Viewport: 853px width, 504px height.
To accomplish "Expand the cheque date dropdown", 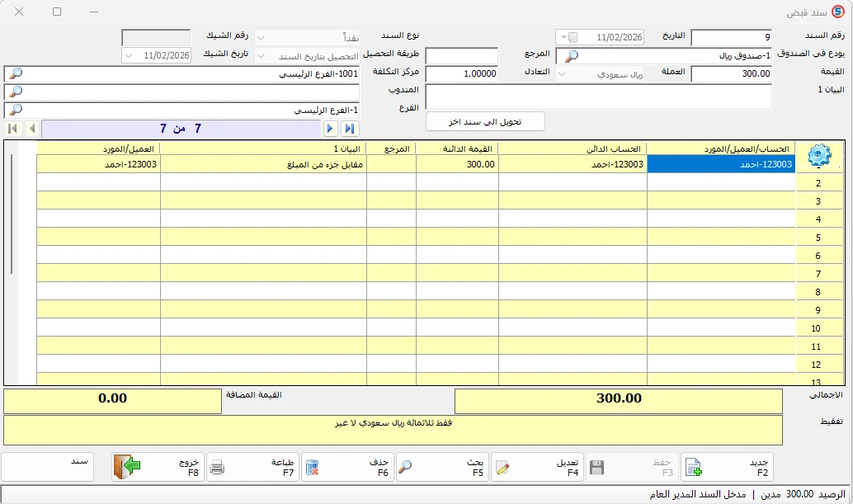I will [x=129, y=56].
